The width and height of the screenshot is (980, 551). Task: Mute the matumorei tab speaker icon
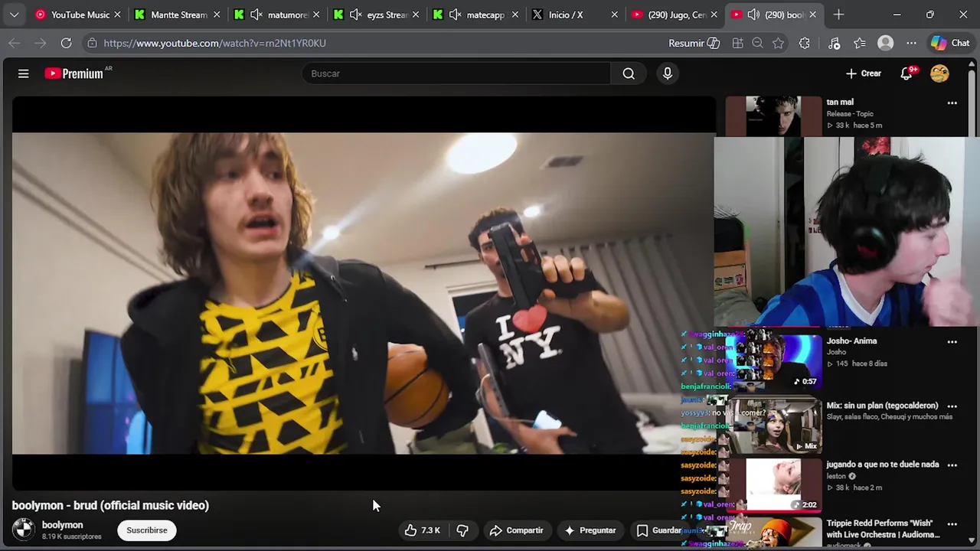[x=256, y=15]
